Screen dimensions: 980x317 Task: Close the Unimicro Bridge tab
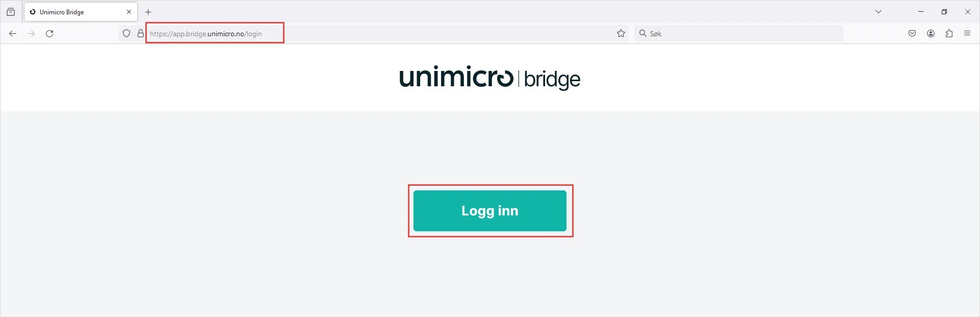click(x=129, y=12)
